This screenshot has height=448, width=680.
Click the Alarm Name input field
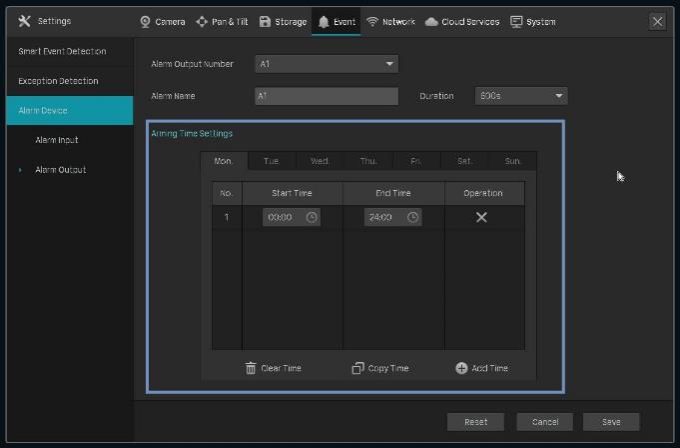click(326, 96)
